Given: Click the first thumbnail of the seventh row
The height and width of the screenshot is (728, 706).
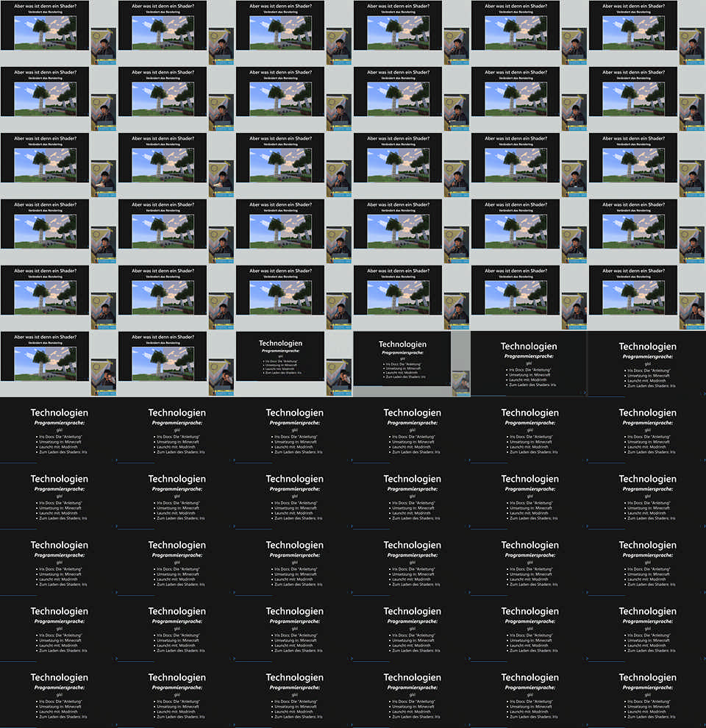Looking at the screenshot, I should [59, 430].
